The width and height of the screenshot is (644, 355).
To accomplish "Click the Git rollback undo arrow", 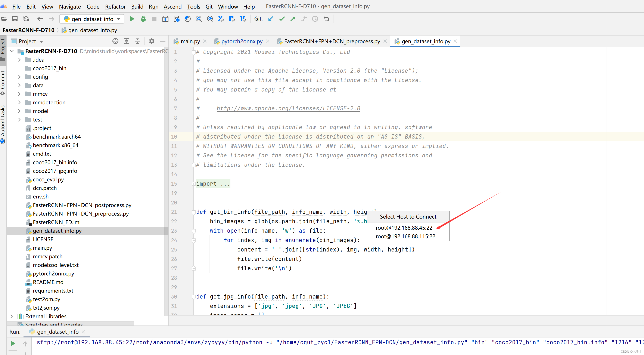I will 326,19.
